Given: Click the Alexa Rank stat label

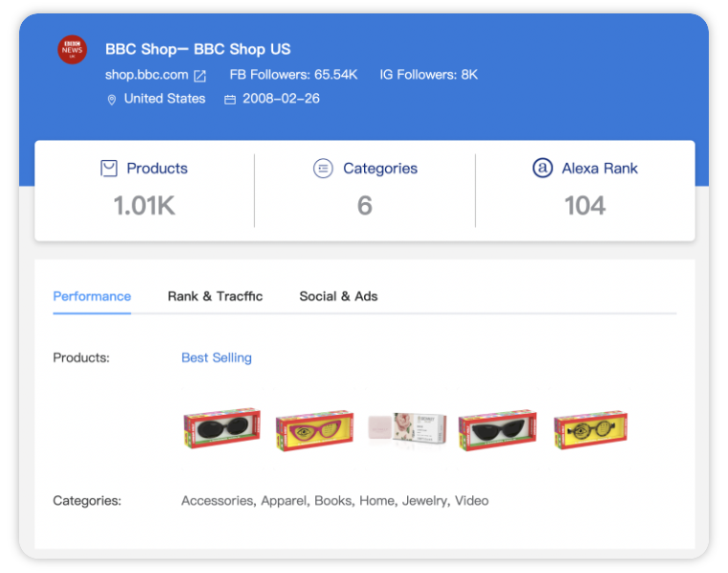Looking at the screenshot, I should coord(600,168).
